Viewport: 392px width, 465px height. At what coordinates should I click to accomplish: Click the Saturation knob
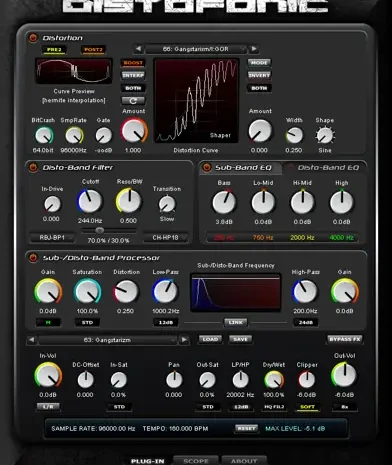(87, 291)
